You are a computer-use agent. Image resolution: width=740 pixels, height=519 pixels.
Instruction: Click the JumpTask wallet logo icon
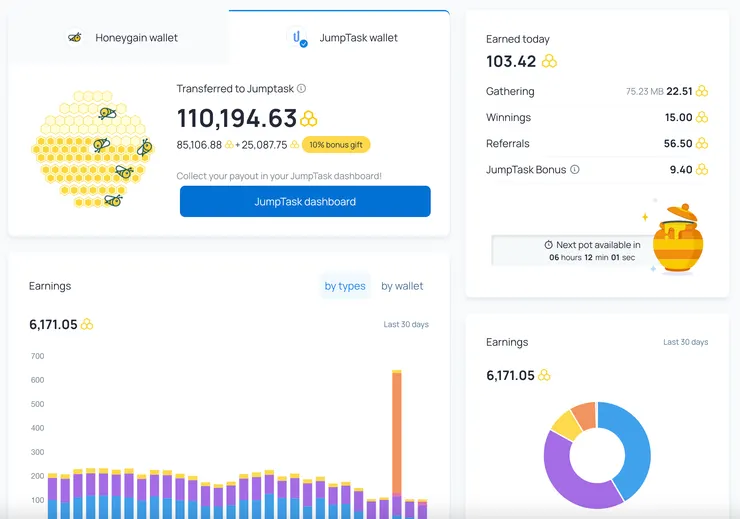[x=297, y=37]
